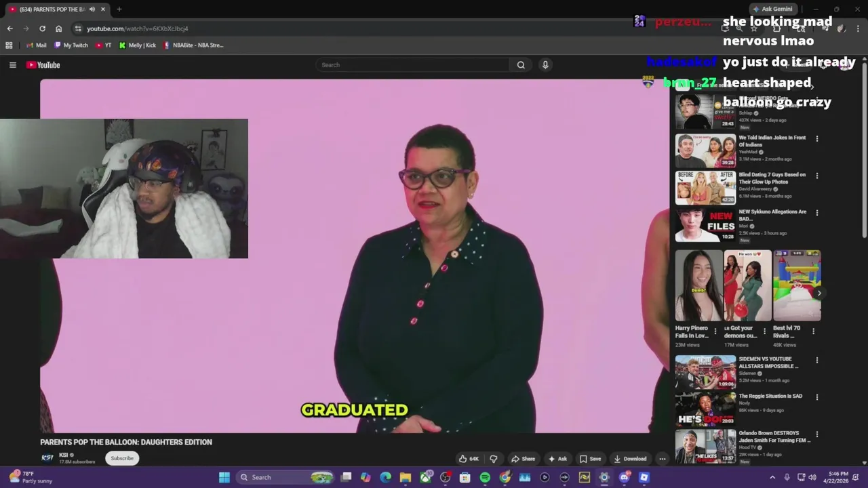Screen dimensions: 868x488
Task: Open the KSI channel avatar
Action: [x=47, y=458]
